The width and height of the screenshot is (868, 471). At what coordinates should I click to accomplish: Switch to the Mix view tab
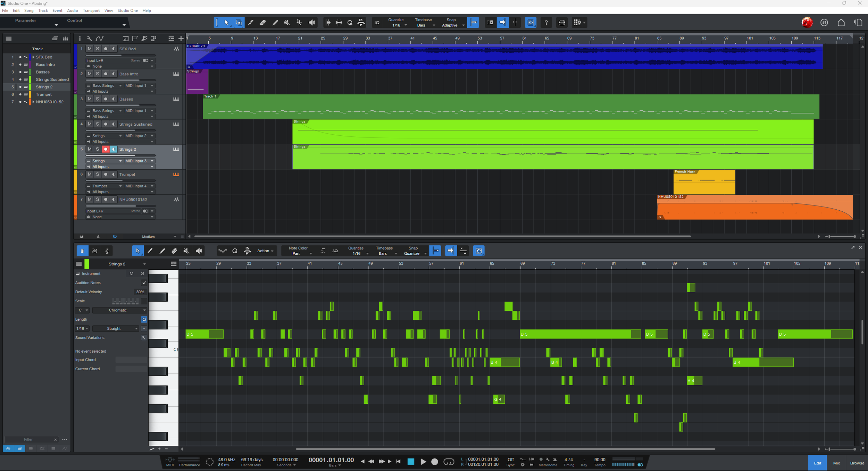click(836, 463)
